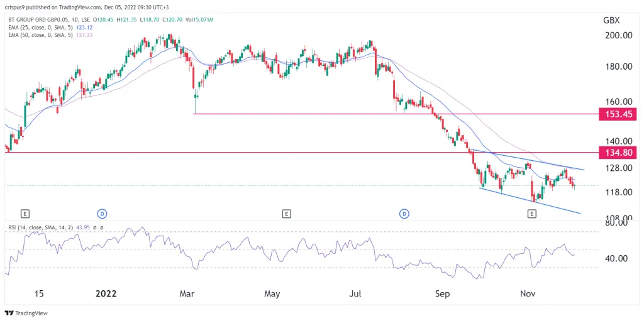The height and width of the screenshot is (321, 644).
Task: Click the first earnings E marker near December
Action: [25, 214]
